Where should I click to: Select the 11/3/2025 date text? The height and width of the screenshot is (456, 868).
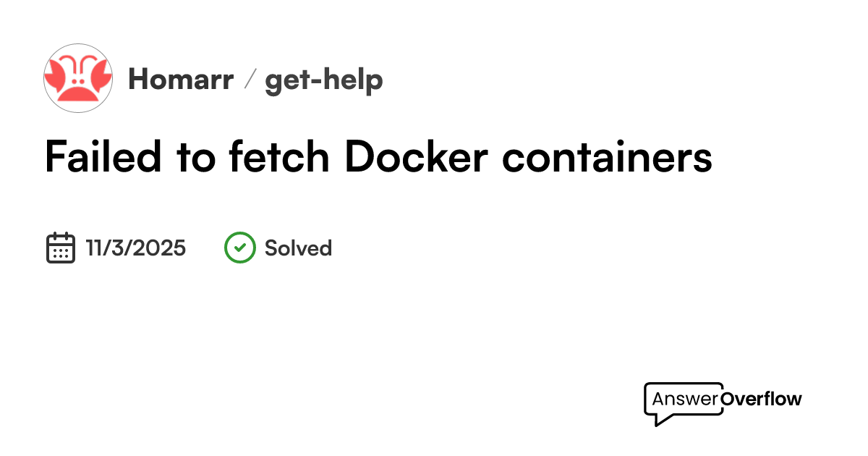click(135, 248)
